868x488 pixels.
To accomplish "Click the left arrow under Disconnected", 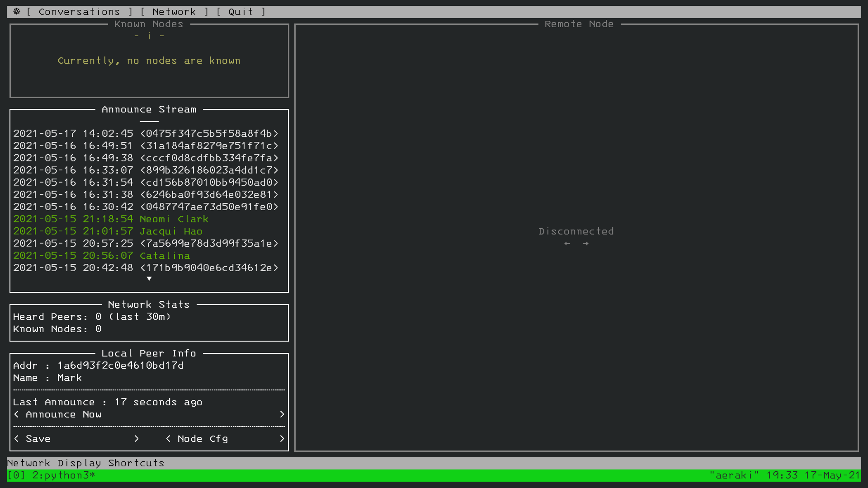I will [567, 244].
